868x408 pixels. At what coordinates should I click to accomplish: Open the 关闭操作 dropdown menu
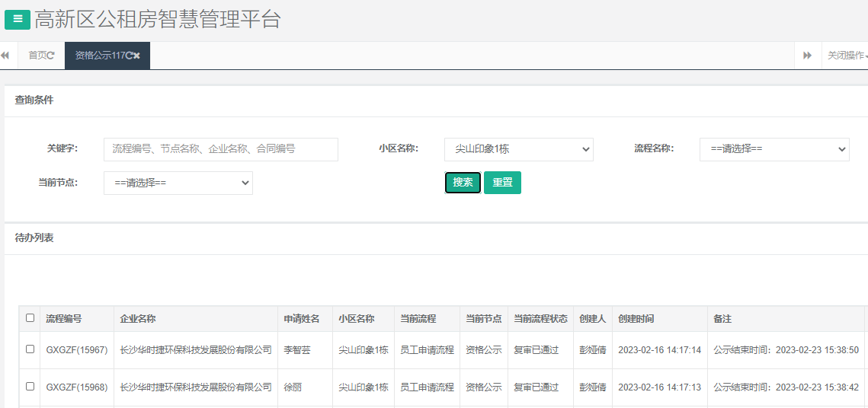[847, 56]
